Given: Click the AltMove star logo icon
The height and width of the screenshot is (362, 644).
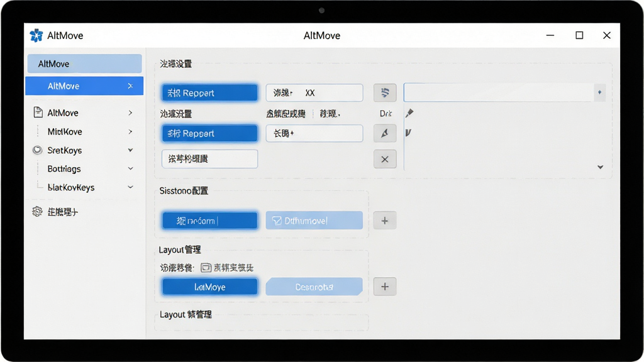Looking at the screenshot, I should pos(36,35).
